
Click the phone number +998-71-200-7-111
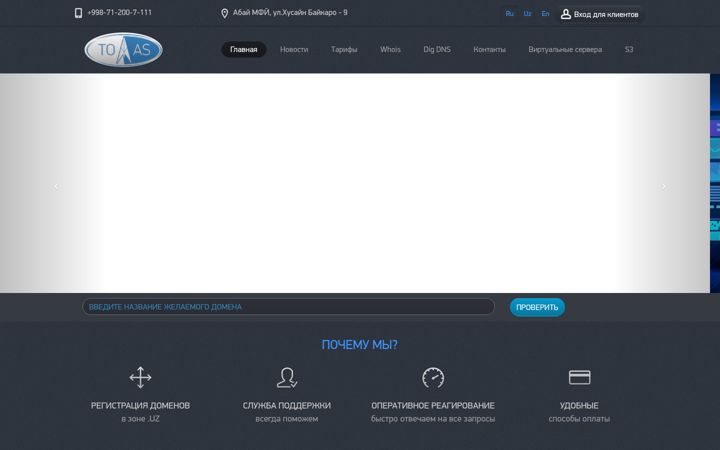pyautogui.click(x=119, y=13)
